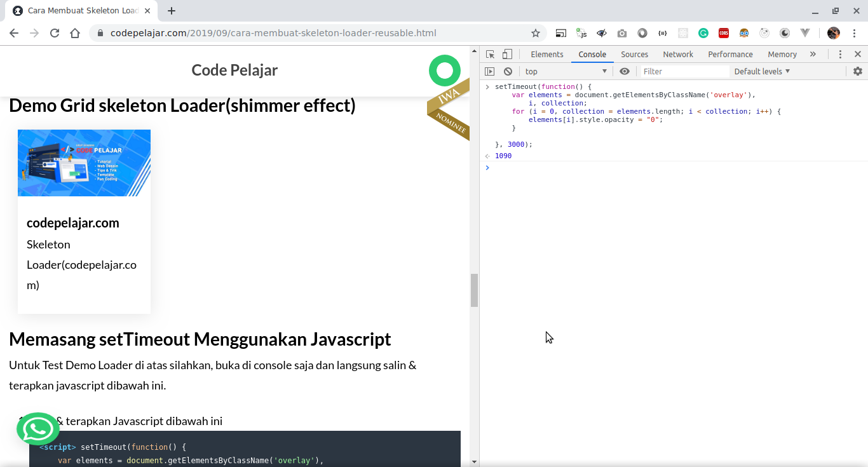Open the DevTools customize three-dot menu
The width and height of the screenshot is (868, 467).
(x=840, y=55)
